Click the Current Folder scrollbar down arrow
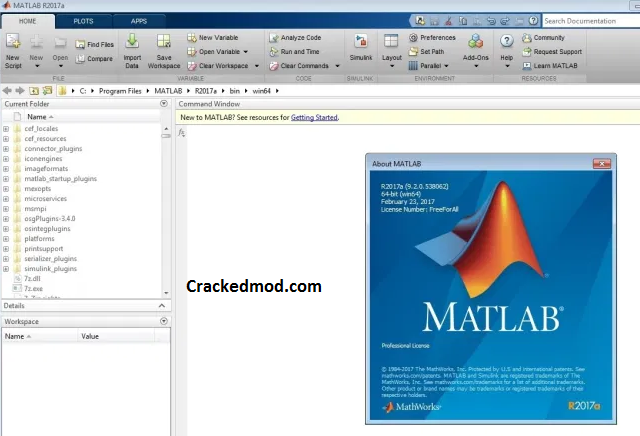The height and width of the screenshot is (436, 640). pos(166,293)
